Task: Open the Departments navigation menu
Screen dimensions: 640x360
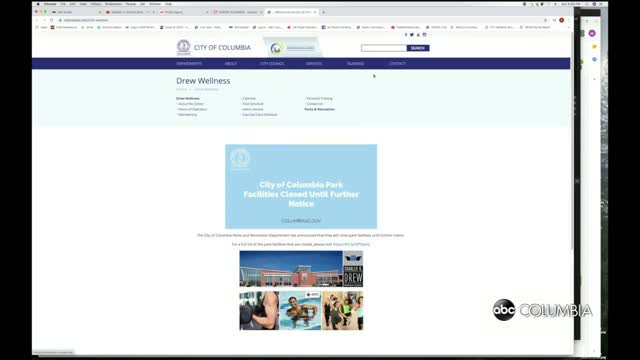Action: (x=189, y=64)
